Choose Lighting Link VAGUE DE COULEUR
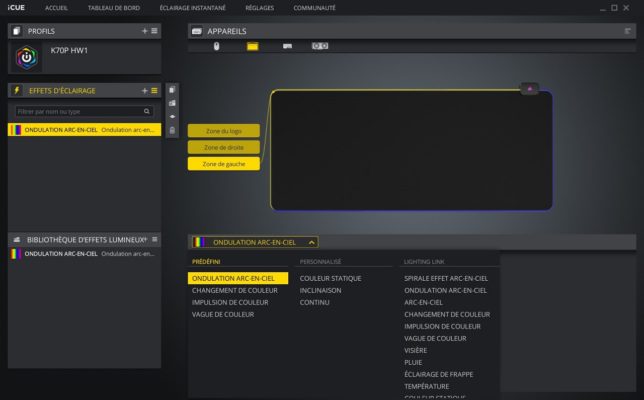The width and height of the screenshot is (644, 400). click(x=435, y=338)
